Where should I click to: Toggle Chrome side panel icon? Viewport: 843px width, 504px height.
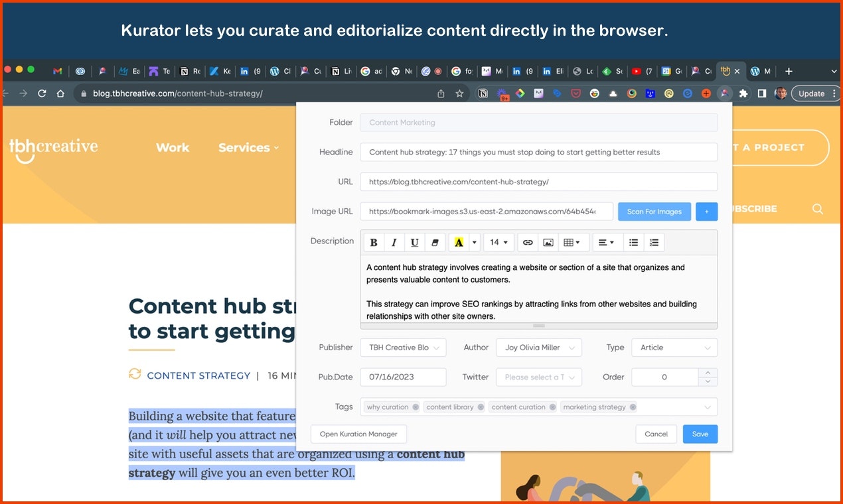pos(762,94)
